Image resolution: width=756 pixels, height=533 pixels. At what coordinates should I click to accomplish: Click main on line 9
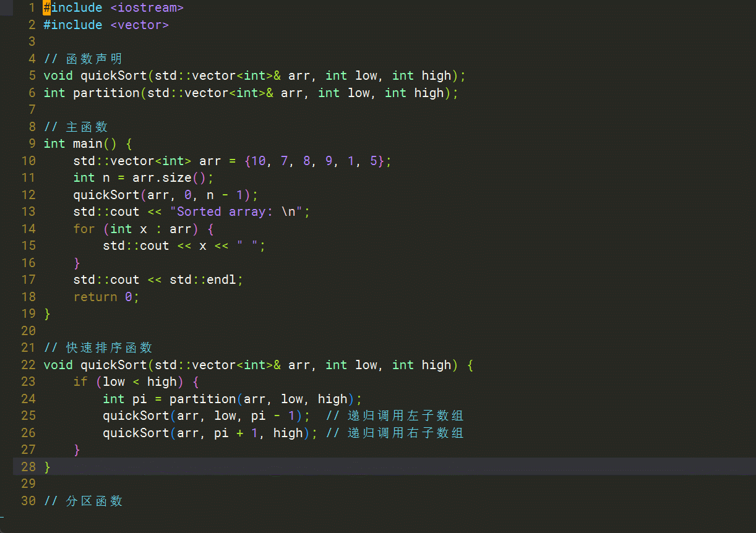pos(88,144)
